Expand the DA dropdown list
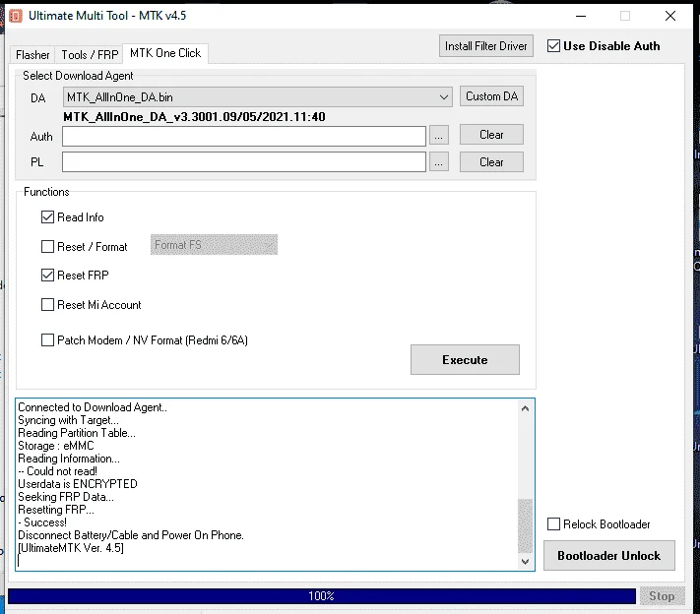The image size is (700, 614). (444, 97)
